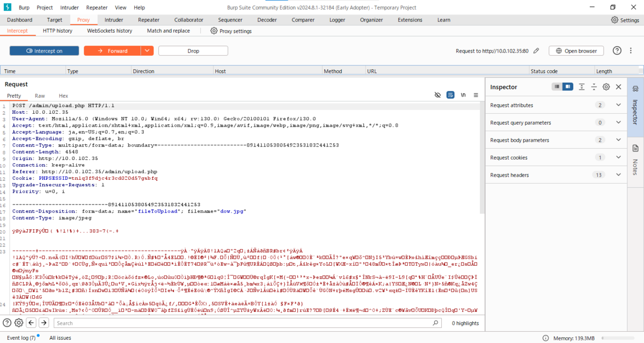This screenshot has width=644, height=343.
Task: Open the HTTP history sub-tab
Action: point(57,31)
